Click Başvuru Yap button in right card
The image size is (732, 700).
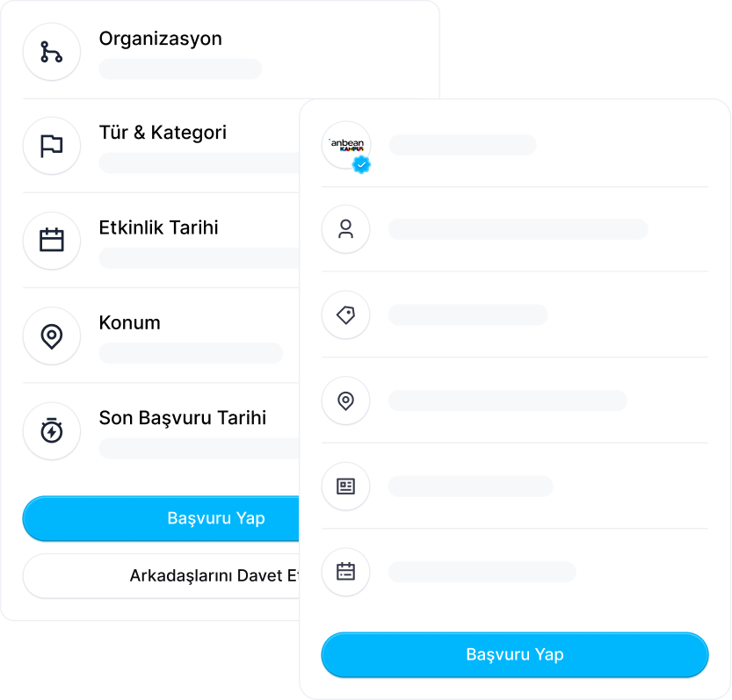pyautogui.click(x=515, y=654)
